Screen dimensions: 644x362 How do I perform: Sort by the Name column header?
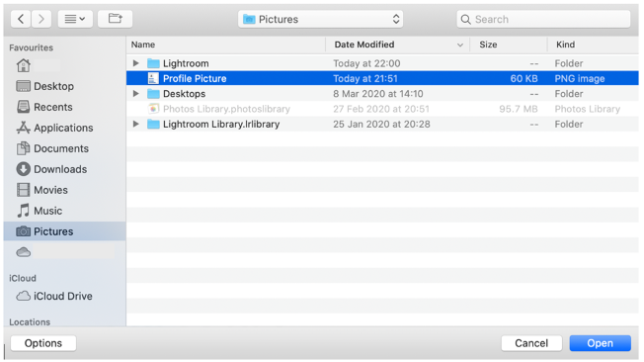coord(226,45)
